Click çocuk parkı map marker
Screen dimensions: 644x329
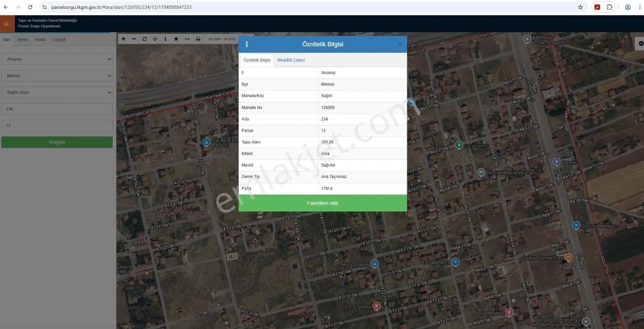(x=459, y=145)
